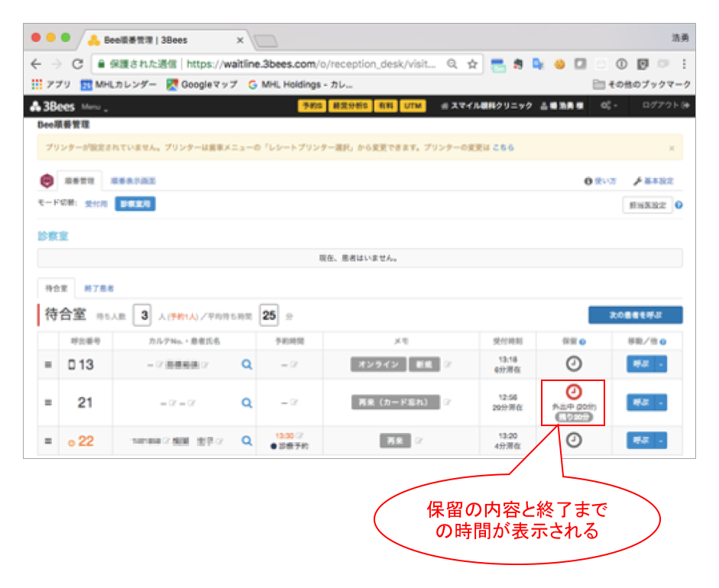Screen dimensions: 719x588
Task: Select the 診察室用 mode button
Action: [135, 203]
